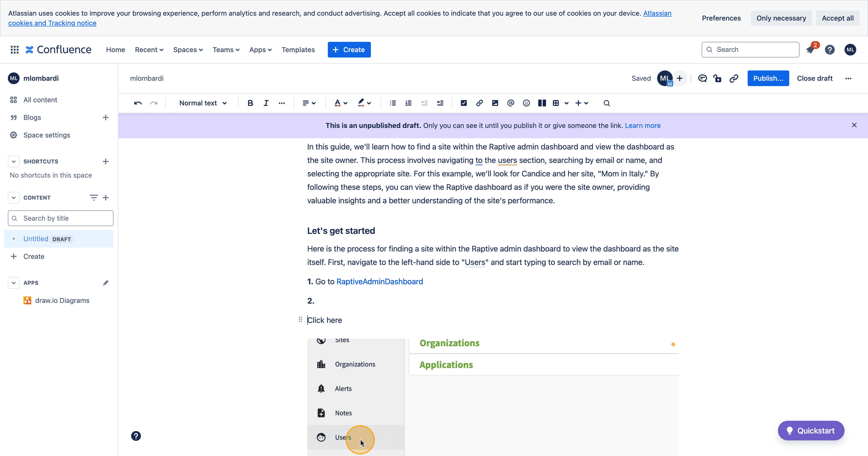Dismiss the unpublished draft banner

tap(854, 125)
